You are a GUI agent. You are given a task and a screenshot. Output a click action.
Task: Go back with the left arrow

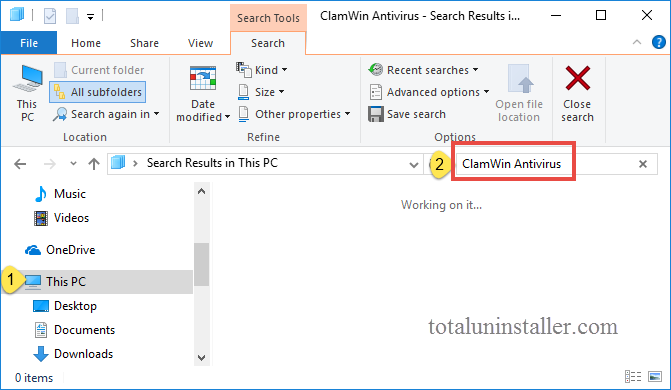tap(20, 164)
